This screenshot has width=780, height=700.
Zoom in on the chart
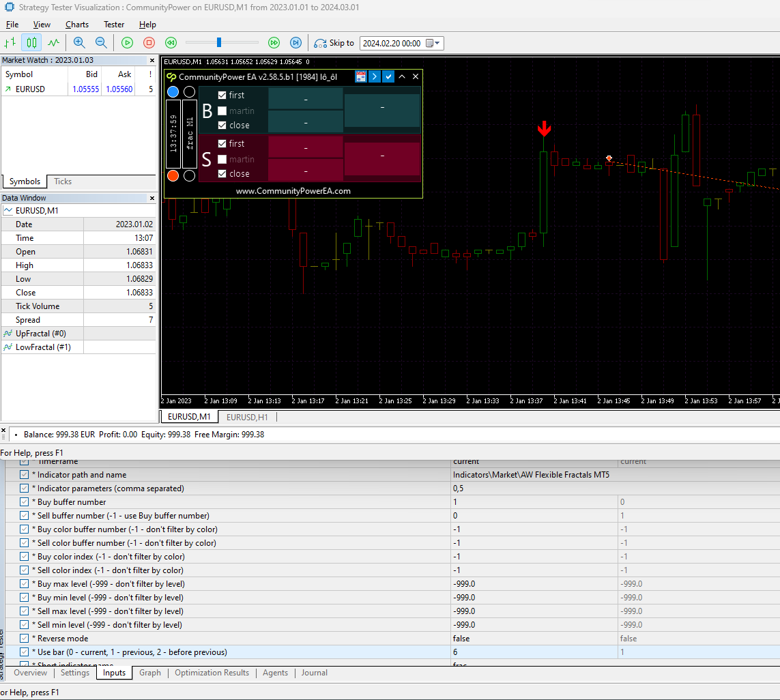79,43
